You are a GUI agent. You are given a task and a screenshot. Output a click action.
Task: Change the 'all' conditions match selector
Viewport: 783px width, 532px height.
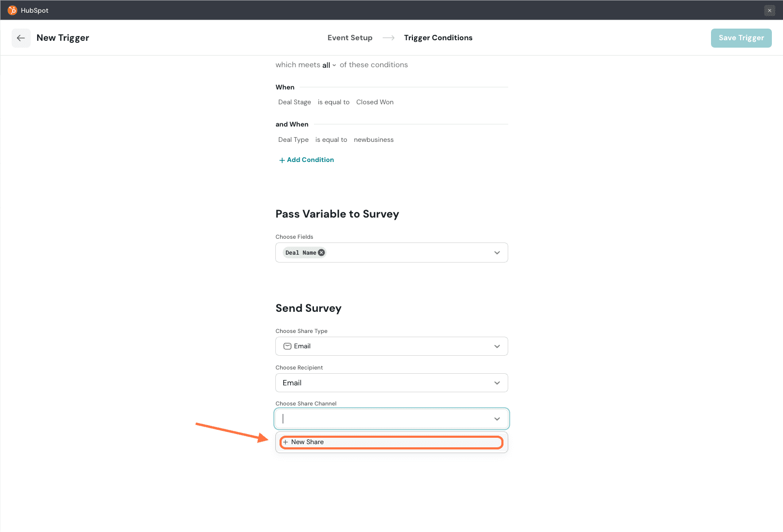point(329,65)
